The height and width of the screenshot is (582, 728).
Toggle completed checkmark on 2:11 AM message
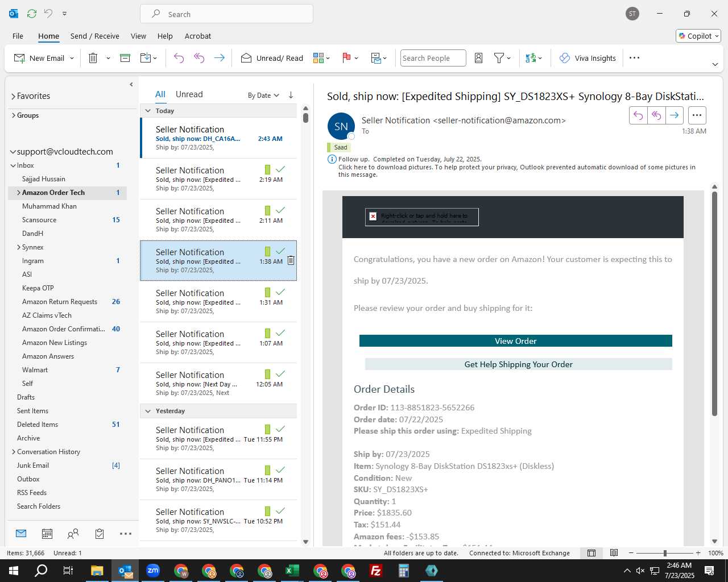pyautogui.click(x=280, y=210)
